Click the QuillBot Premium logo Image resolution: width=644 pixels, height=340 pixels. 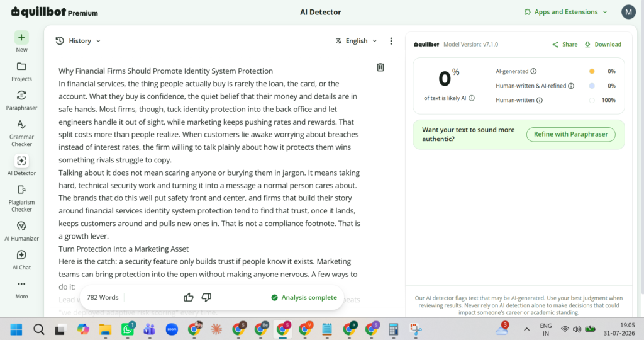pos(55,12)
